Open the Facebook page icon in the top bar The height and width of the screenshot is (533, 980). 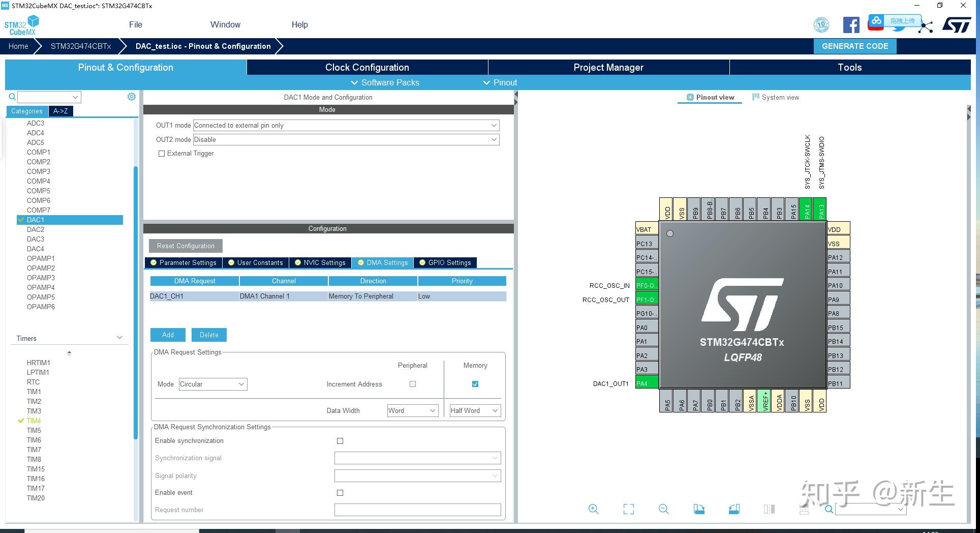(850, 24)
